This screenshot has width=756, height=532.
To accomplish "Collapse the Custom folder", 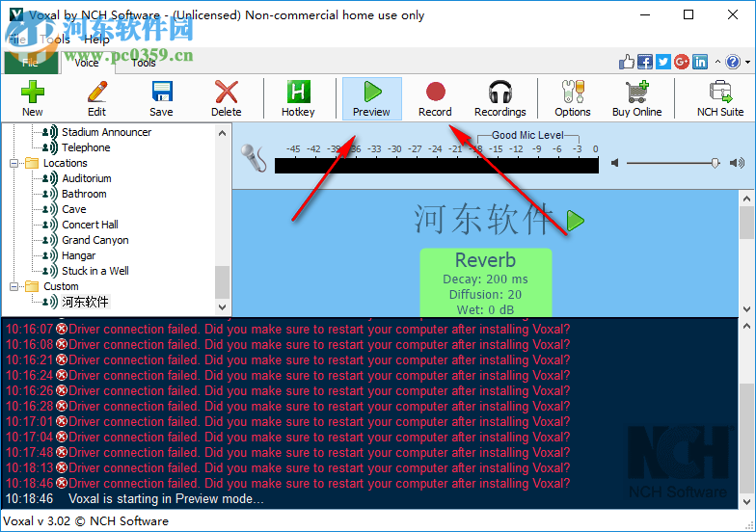I will (x=13, y=286).
